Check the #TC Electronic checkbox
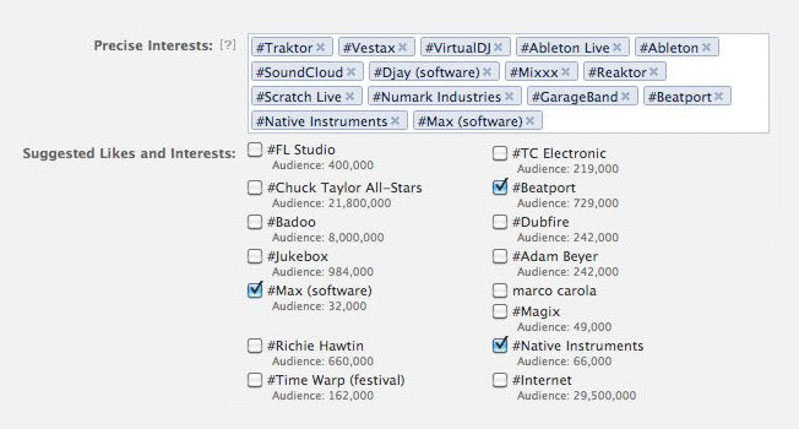The height and width of the screenshot is (429, 799). [500, 153]
